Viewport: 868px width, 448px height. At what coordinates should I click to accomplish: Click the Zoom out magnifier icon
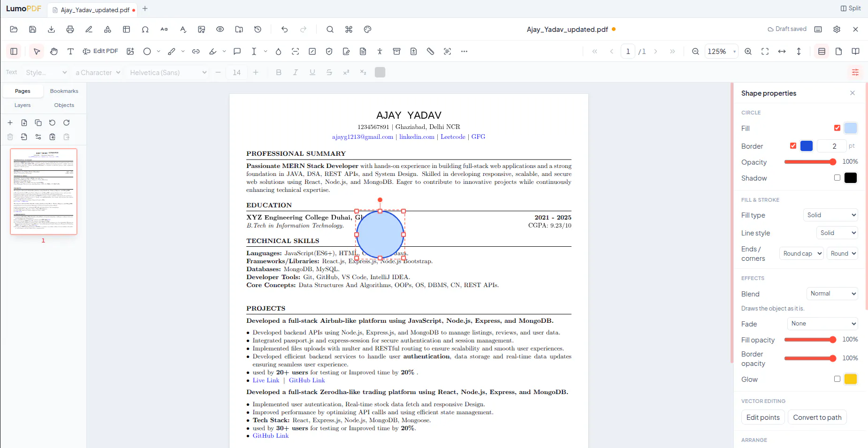(x=696, y=52)
